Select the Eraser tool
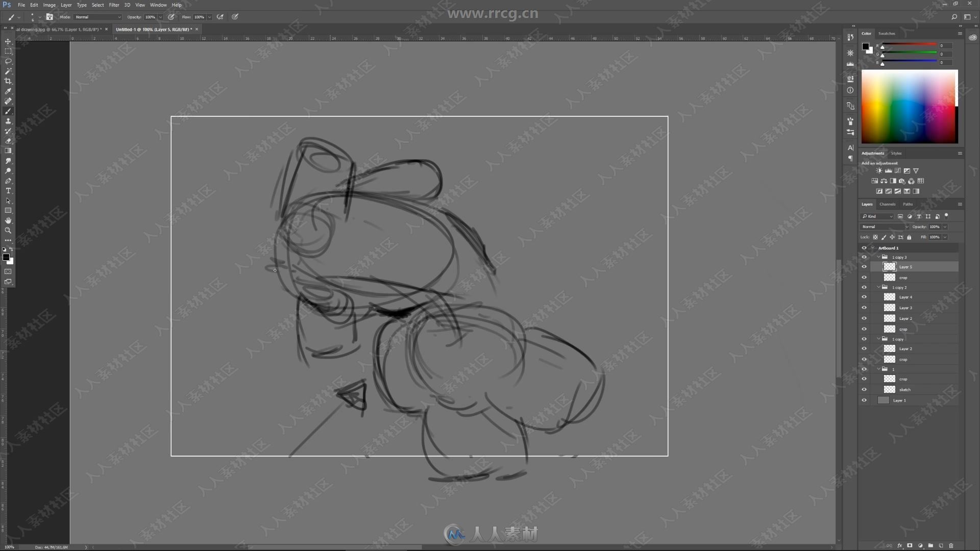This screenshot has width=980, height=551. [8, 141]
